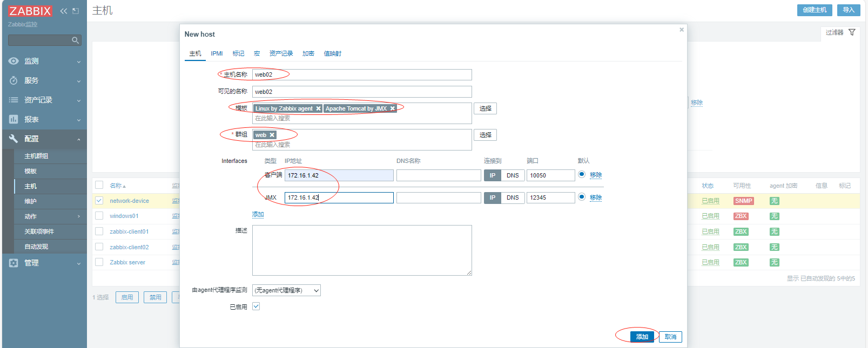Image resolution: width=868 pixels, height=348 pixels.
Task: Uncheck the 已启用 enabled checkbox
Action: pos(256,306)
